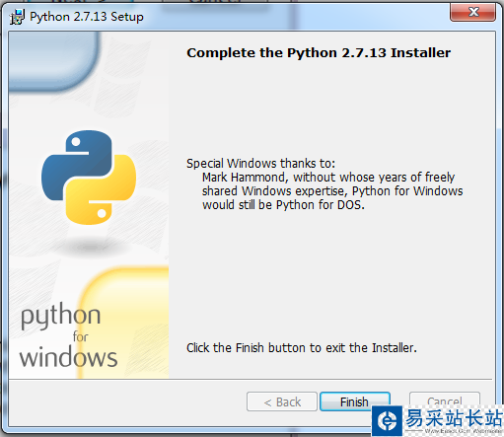Image resolution: width=504 pixels, height=437 pixels.
Task: Open the installer icon in the title bar
Action: pyautogui.click(x=17, y=17)
